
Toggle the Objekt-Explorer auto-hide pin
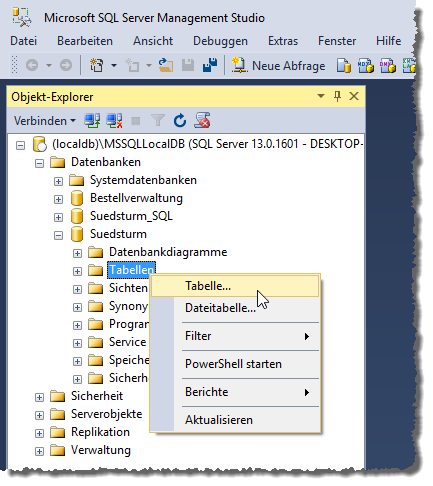(337, 96)
